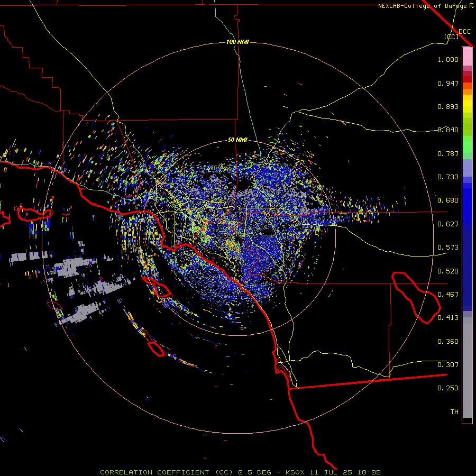Image resolution: width=476 pixels, height=476 pixels.
Task: Click the 100 NMI range ring label
Action: pos(237,42)
